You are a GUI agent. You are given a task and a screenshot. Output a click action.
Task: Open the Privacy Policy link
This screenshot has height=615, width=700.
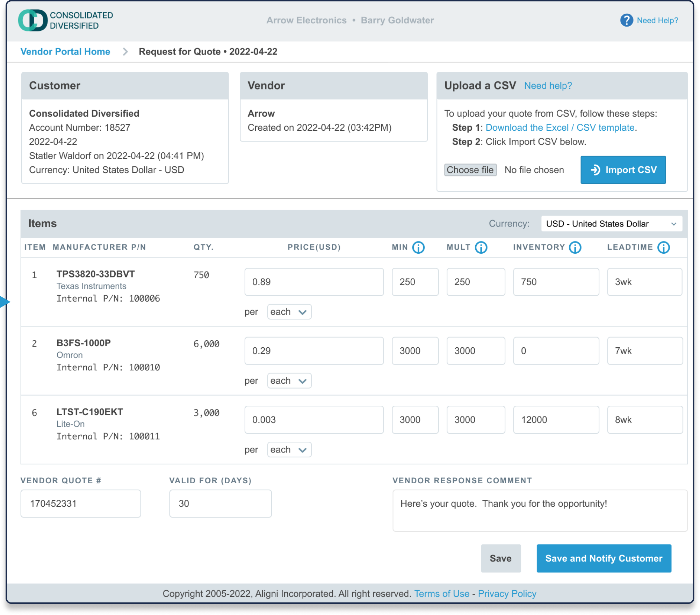coord(507,593)
